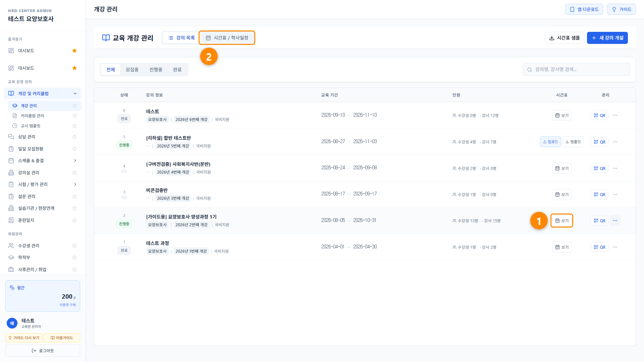
Task: Click 새 강의 개설 button
Action: (607, 38)
